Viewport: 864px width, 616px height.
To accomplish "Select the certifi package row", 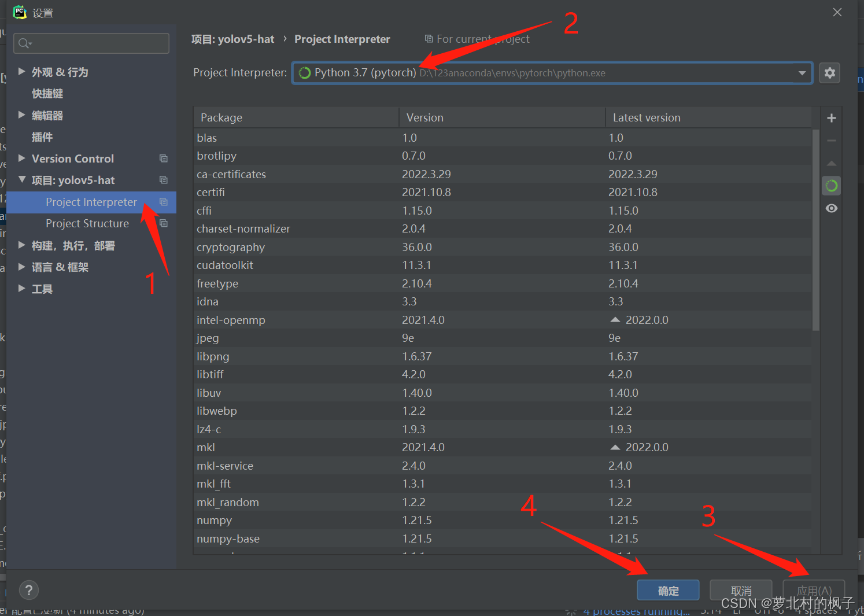I will [x=503, y=193].
